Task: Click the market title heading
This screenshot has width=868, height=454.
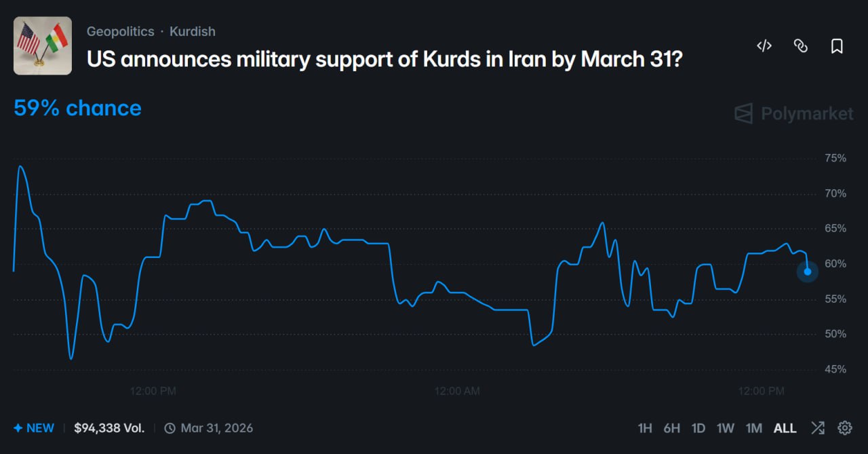Action: click(x=384, y=59)
